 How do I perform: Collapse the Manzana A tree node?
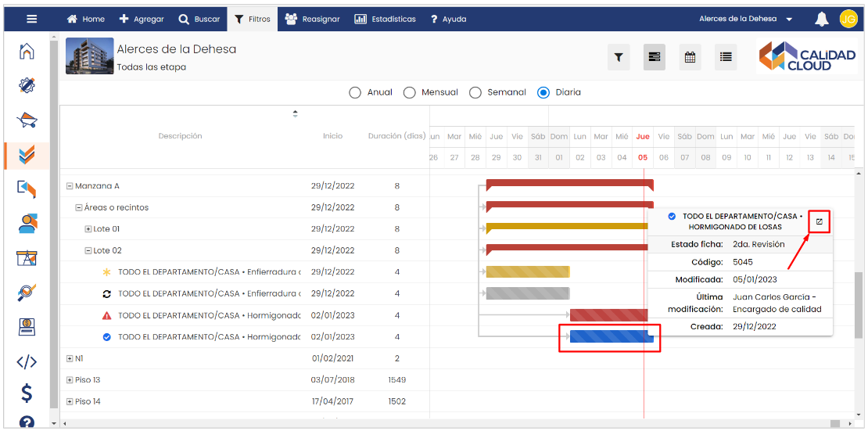tap(70, 186)
